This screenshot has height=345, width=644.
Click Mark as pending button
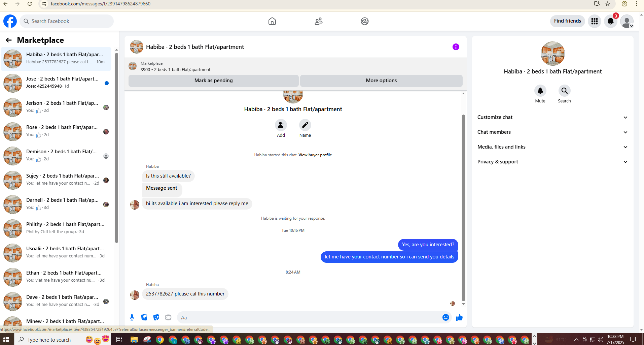(x=214, y=81)
